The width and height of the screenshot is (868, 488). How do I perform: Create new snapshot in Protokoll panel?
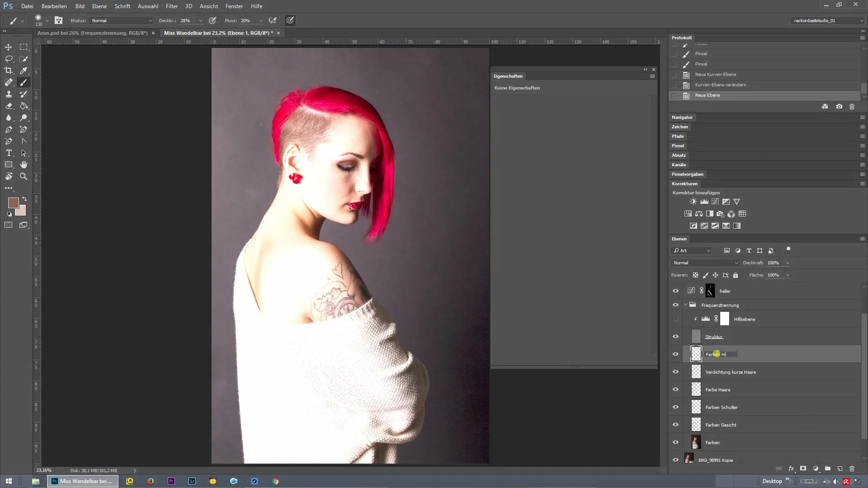(839, 107)
